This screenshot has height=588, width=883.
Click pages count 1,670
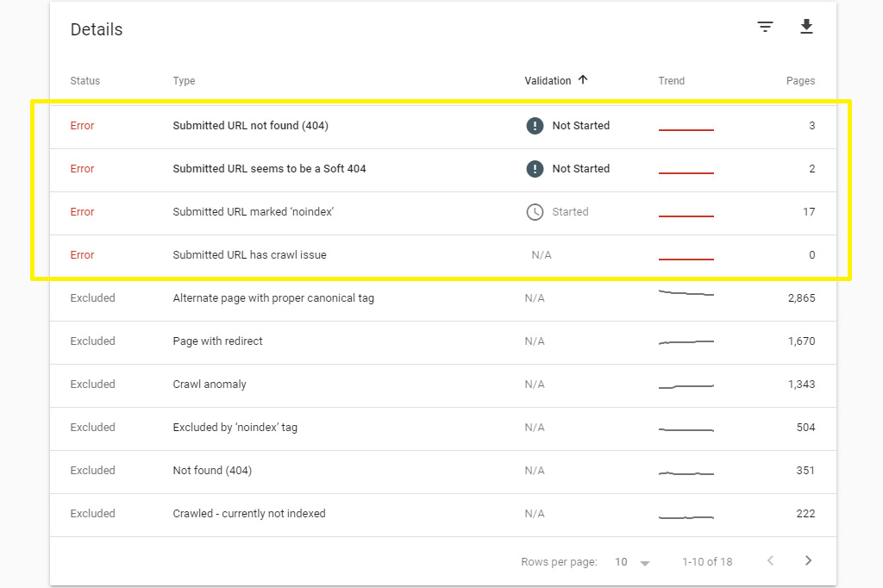coord(801,341)
